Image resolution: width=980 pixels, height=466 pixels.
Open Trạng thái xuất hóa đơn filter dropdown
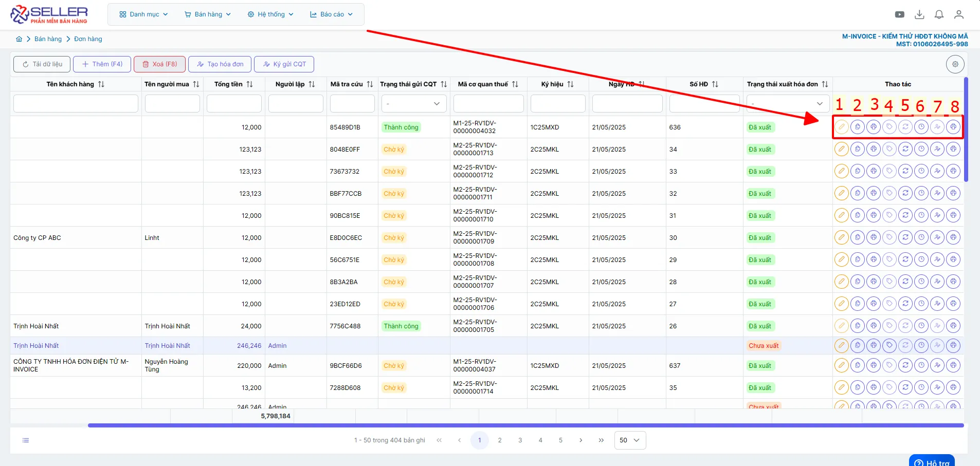click(788, 104)
